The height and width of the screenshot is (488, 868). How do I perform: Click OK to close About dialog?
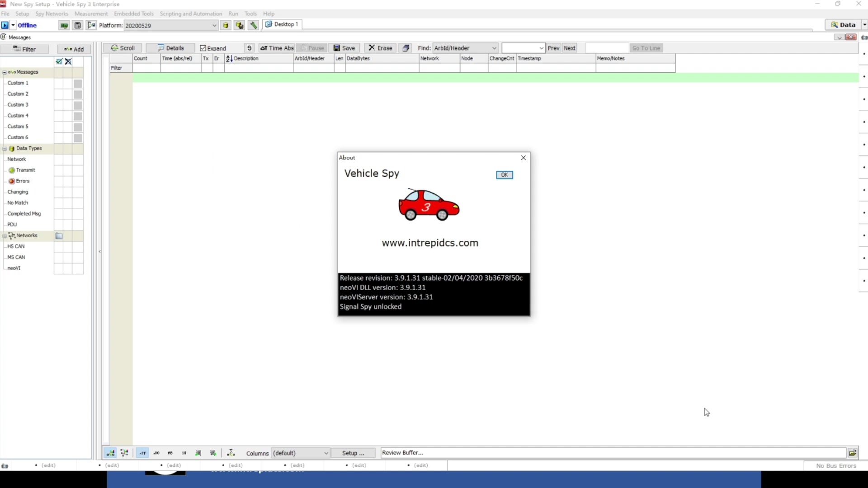(505, 174)
